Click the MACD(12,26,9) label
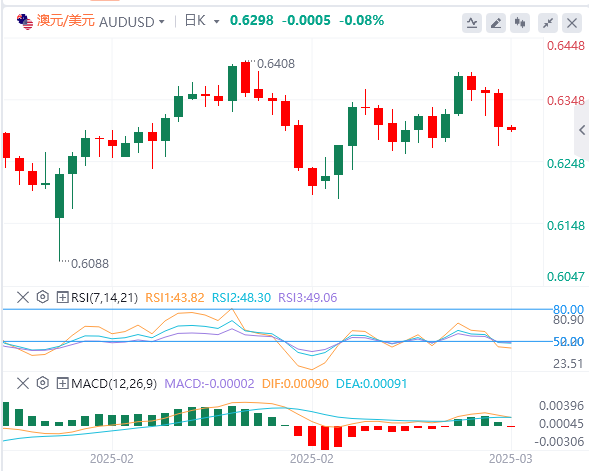 [114, 383]
